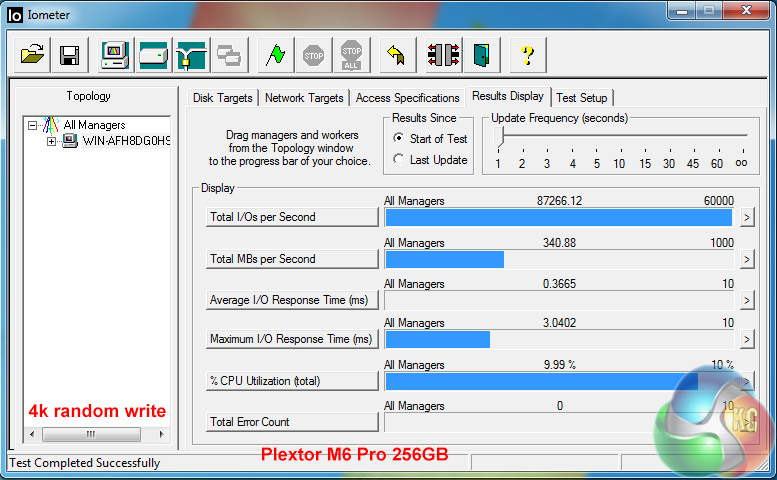
Task: Click the Topology horizontal scrollbar thumb
Action: [x=91, y=434]
